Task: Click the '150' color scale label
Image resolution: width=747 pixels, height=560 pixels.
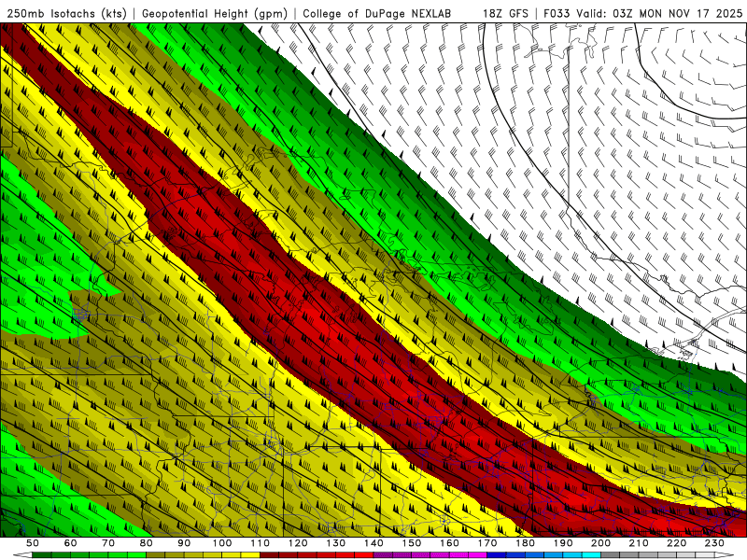Action: pyautogui.click(x=411, y=543)
